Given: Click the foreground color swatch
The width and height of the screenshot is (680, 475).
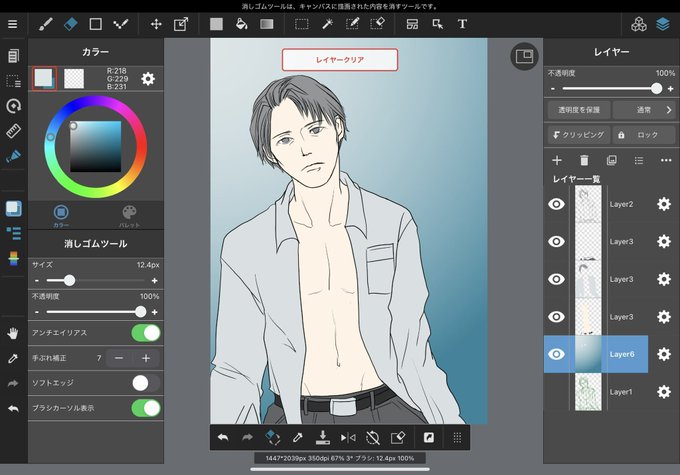Looking at the screenshot, I should pos(44,79).
